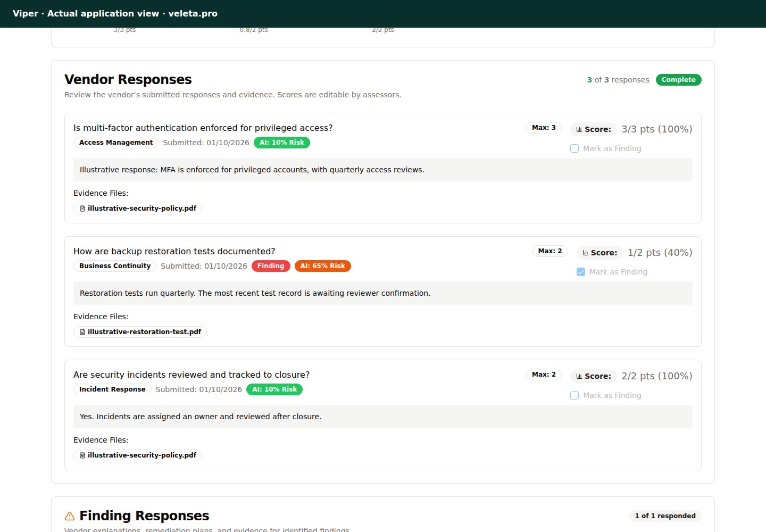Check Mark as Finding for security incidents question

[x=574, y=395]
